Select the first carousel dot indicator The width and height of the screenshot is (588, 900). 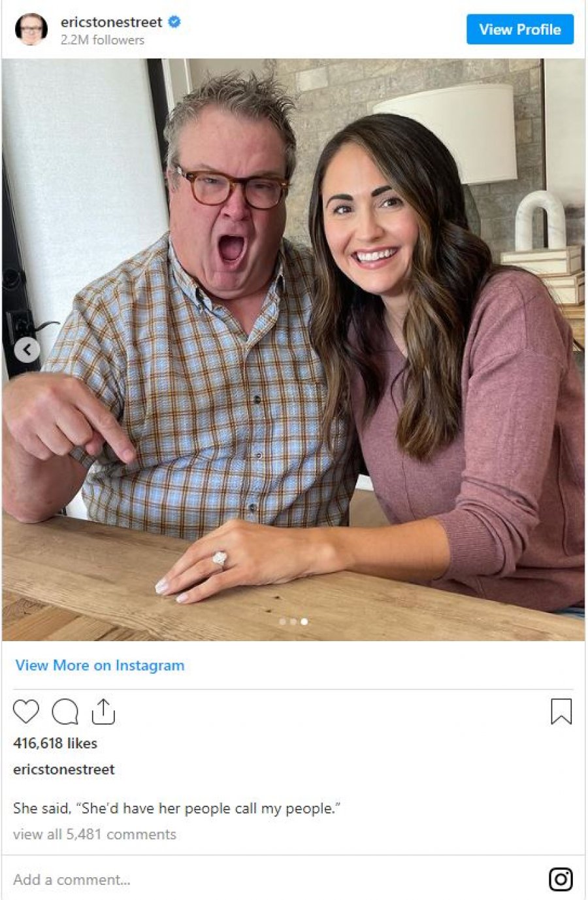(282, 622)
